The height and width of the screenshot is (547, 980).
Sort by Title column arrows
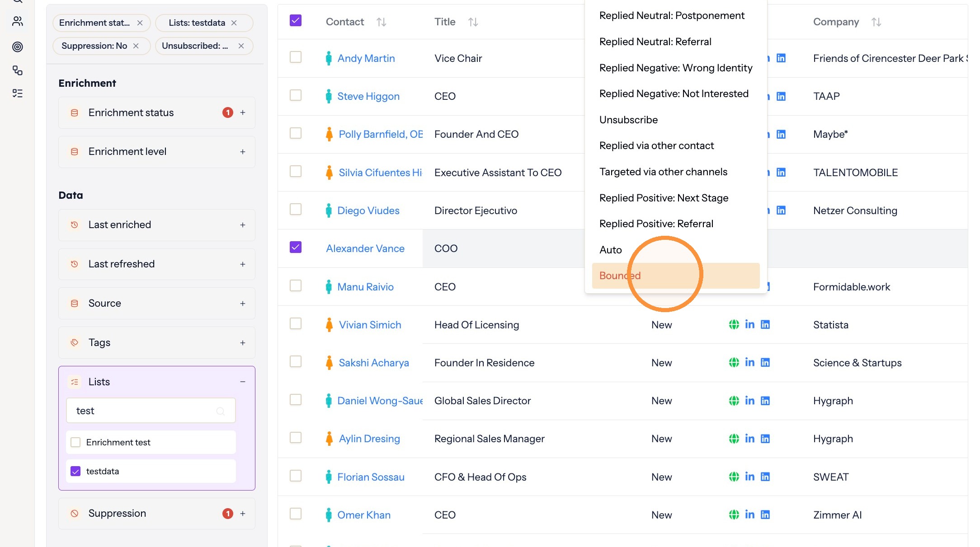pos(473,22)
